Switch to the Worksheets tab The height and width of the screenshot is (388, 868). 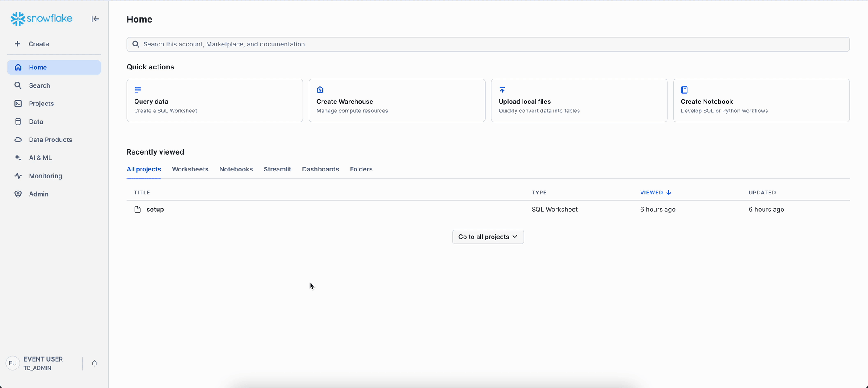pyautogui.click(x=190, y=169)
